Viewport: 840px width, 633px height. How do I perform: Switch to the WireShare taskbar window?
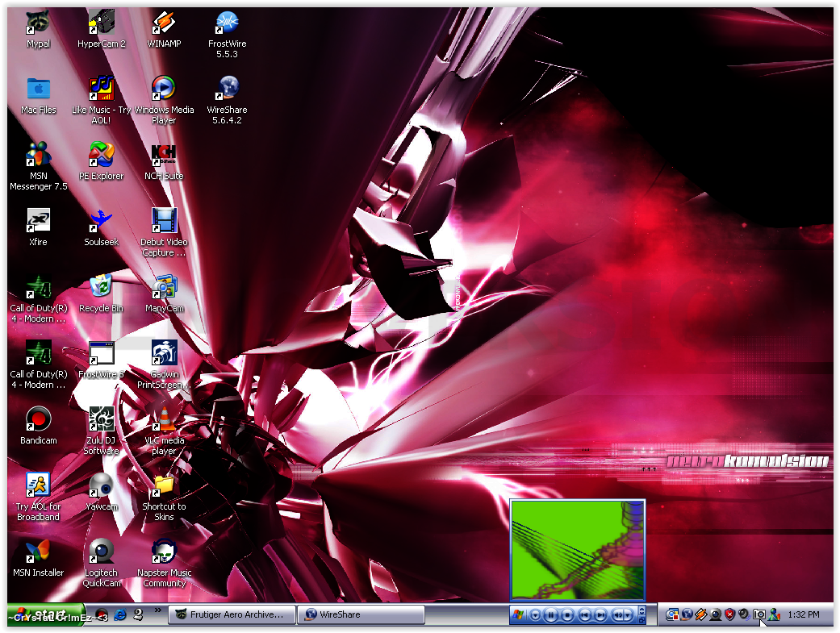pos(361,614)
